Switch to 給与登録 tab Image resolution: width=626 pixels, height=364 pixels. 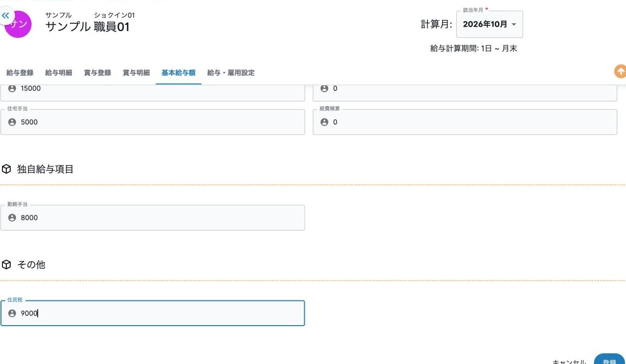[20, 73]
